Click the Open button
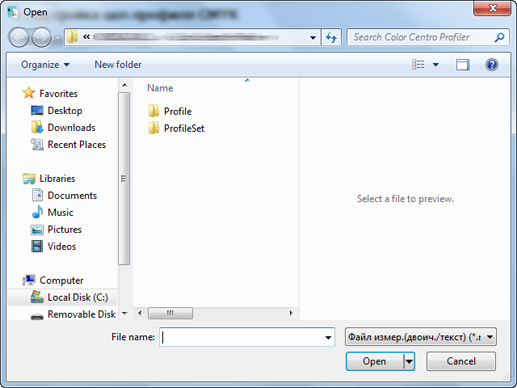517x388 pixels. pos(374,361)
